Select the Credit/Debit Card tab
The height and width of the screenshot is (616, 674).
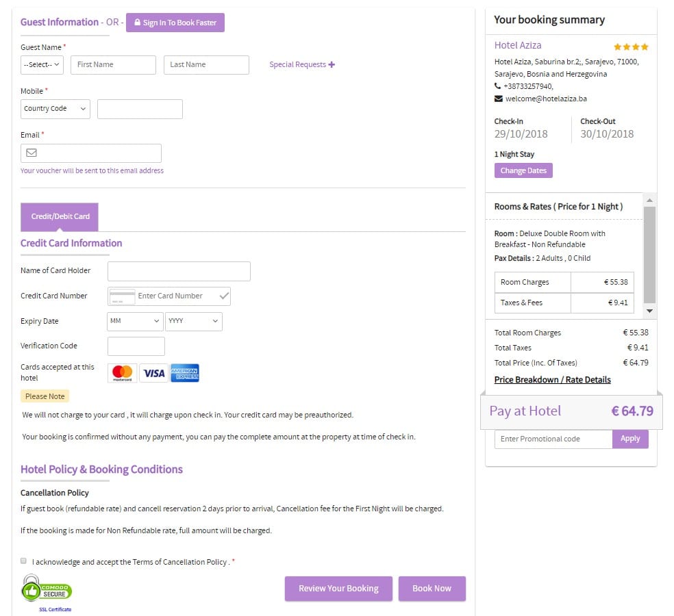(60, 216)
